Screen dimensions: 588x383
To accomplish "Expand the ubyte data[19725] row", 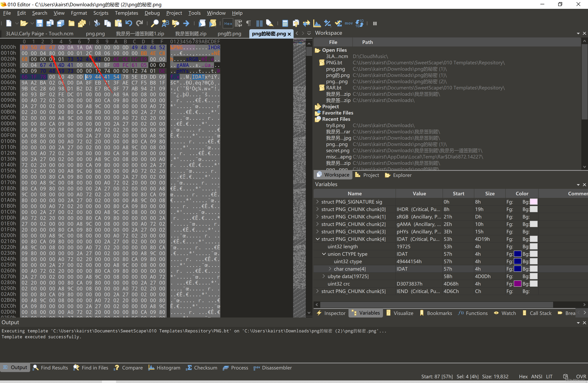I will click(324, 277).
